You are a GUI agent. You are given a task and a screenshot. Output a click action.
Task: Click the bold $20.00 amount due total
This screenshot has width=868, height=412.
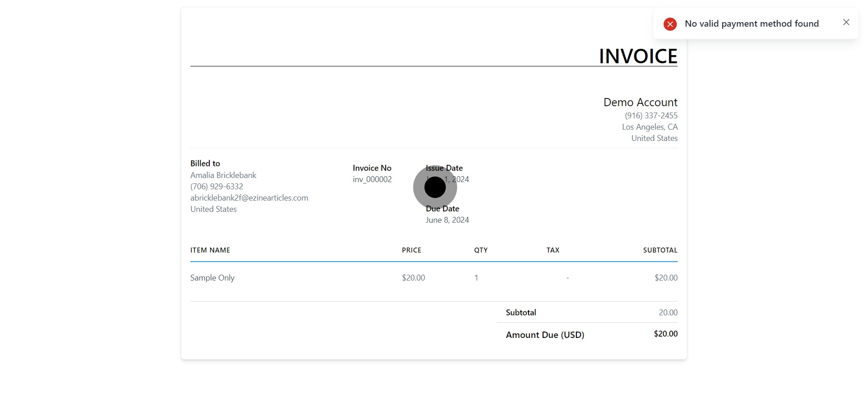pos(665,334)
